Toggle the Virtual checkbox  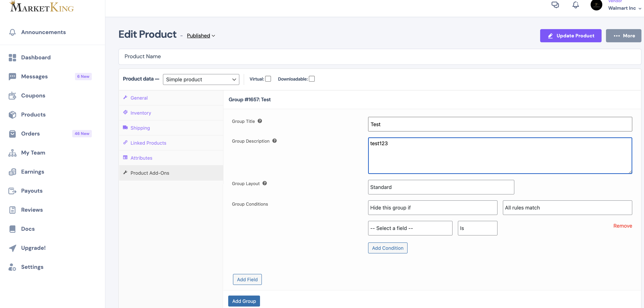[x=268, y=79]
